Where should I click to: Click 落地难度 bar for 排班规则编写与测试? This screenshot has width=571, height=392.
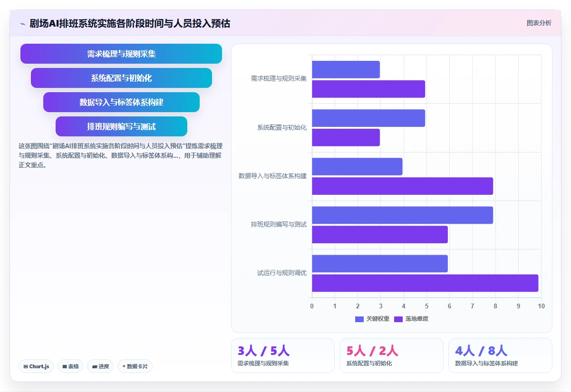pyautogui.click(x=380, y=234)
